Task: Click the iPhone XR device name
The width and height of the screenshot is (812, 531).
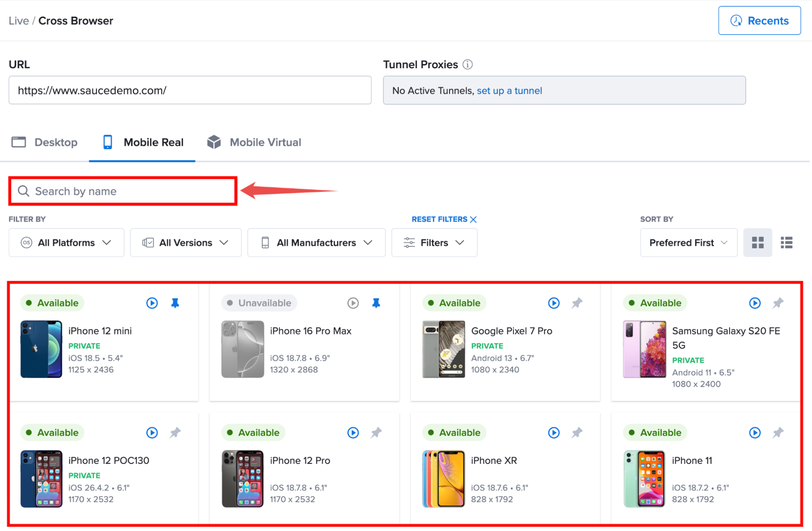Action: [x=494, y=461]
